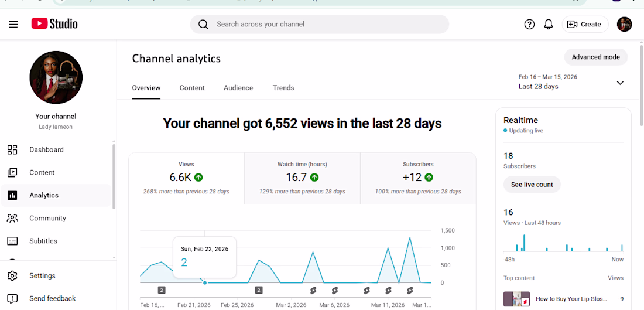
Task: Click the green up arrow beside +12
Action: tap(429, 178)
